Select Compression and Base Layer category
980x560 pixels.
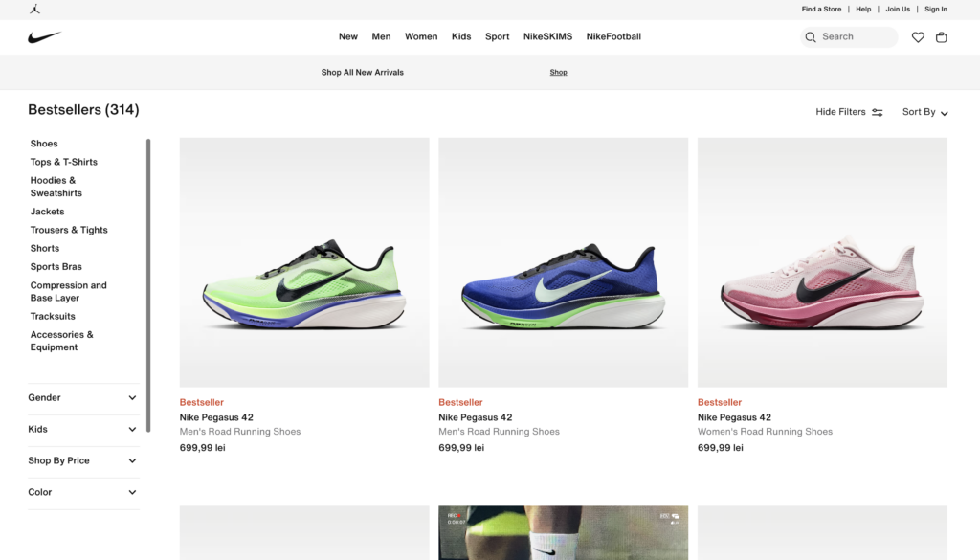coord(69,291)
